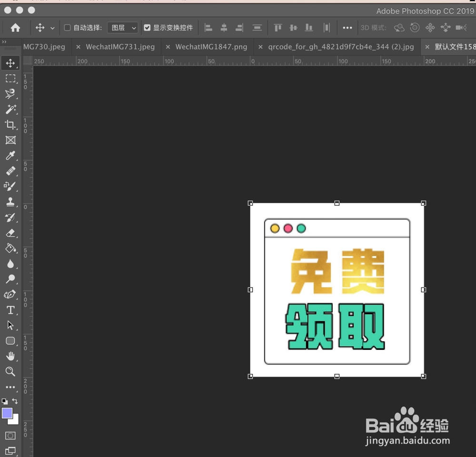Viewport: 476px width, 457px height.
Task: Click the top-center transform handle
Action: click(337, 203)
